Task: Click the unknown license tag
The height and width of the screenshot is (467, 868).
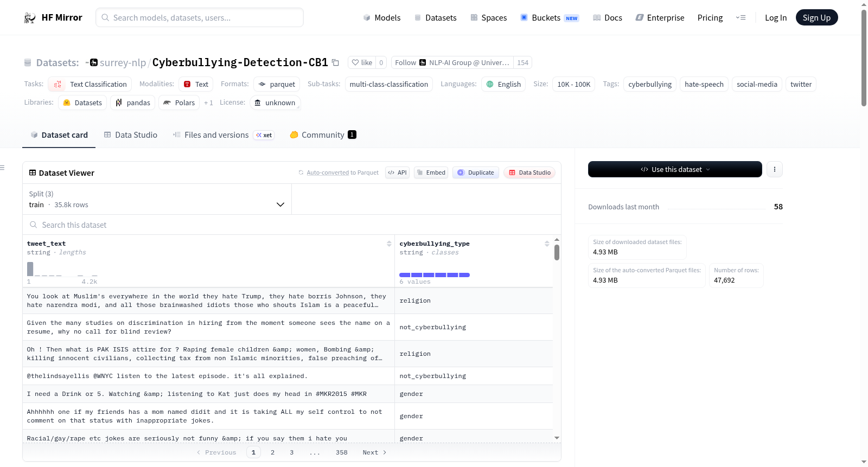Action: [x=275, y=103]
